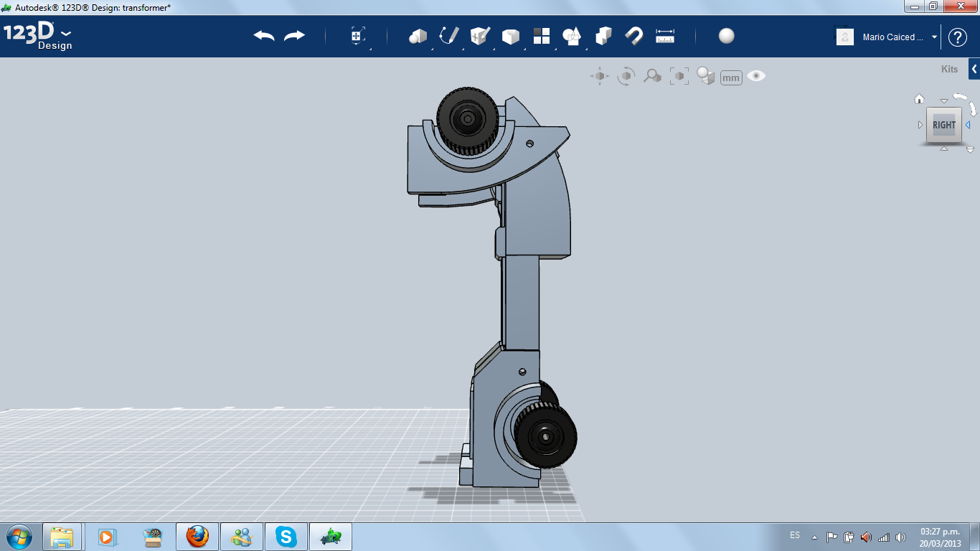Open the mm units setting

[731, 77]
